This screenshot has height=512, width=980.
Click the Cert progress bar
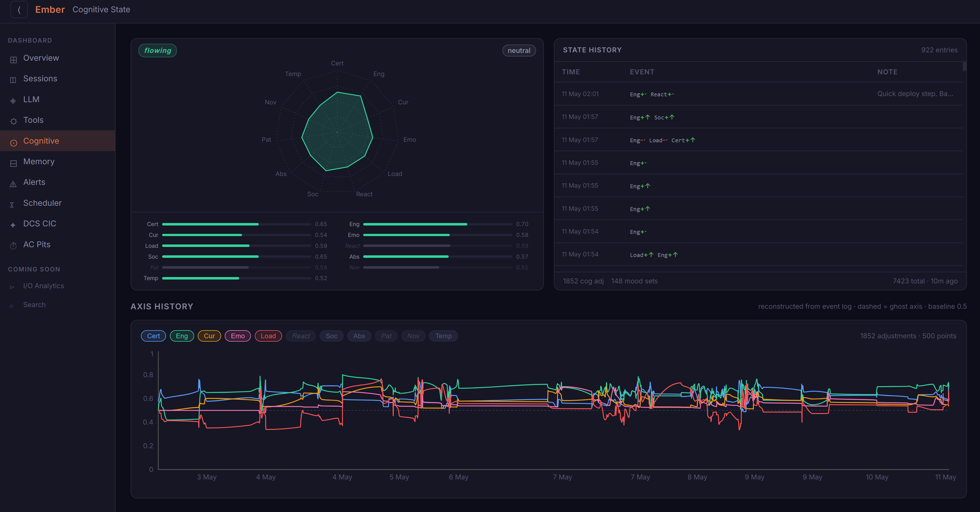click(237, 224)
